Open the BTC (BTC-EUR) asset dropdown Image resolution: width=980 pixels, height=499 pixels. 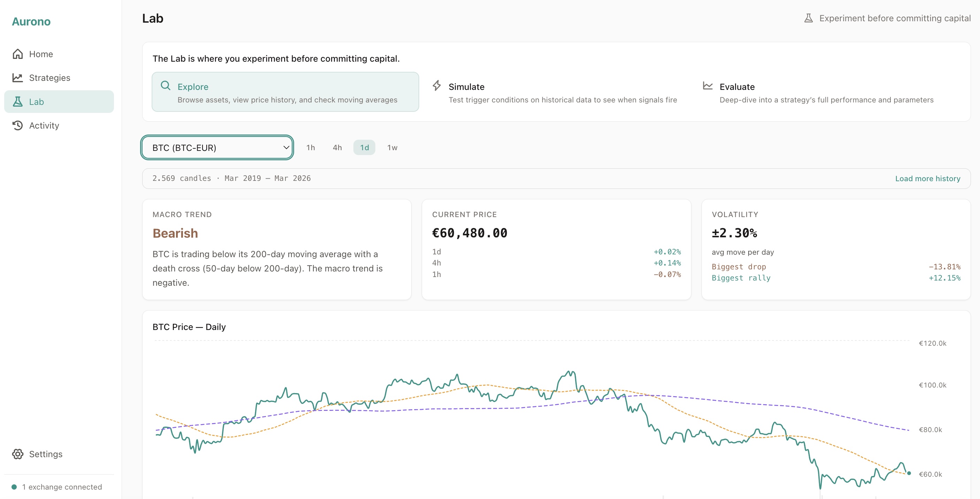[216, 147]
